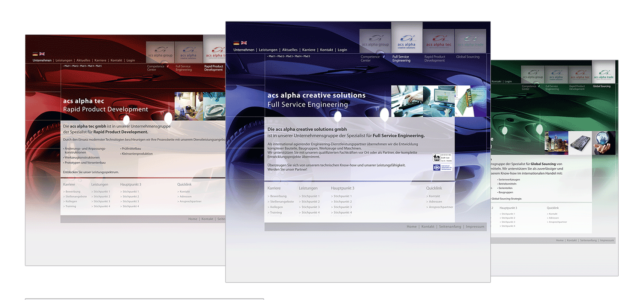Go to Home in blue window footer
Viewport: 644px width, 300px height.
pos(412,227)
